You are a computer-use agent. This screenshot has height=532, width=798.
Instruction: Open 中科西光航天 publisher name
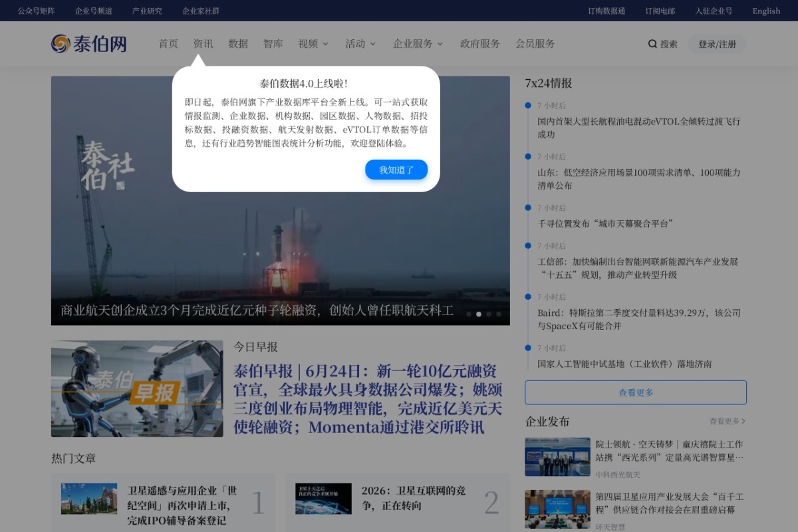618,474
